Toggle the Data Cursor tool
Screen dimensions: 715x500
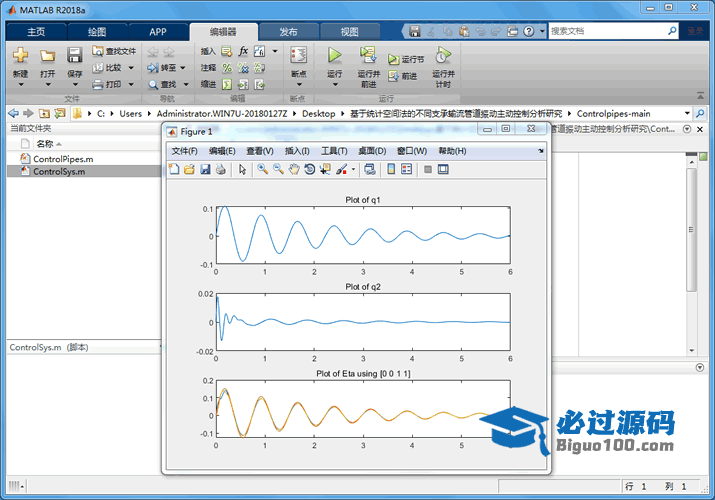(x=325, y=170)
